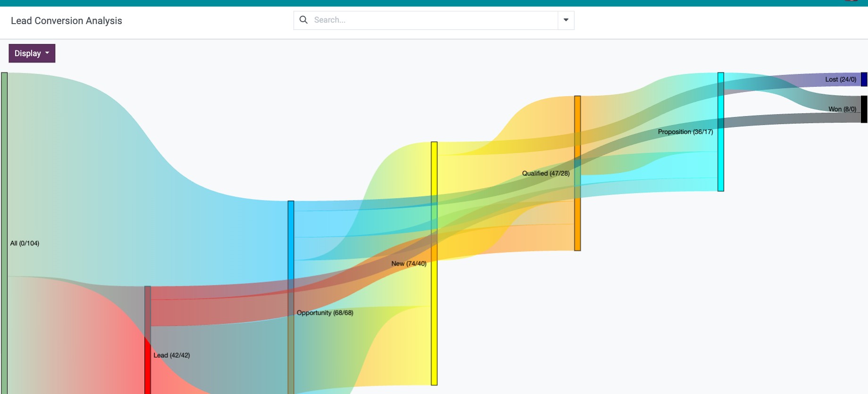The width and height of the screenshot is (868, 394).
Task: Click the 'All (0/104)' label
Action: click(25, 243)
